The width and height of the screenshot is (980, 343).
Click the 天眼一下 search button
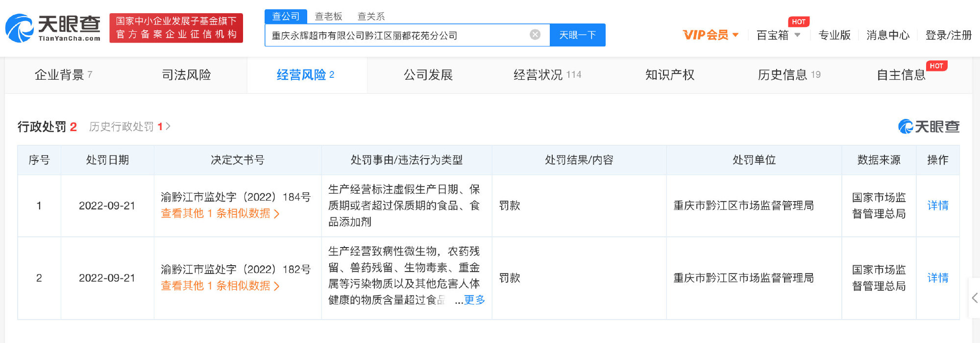pos(577,35)
